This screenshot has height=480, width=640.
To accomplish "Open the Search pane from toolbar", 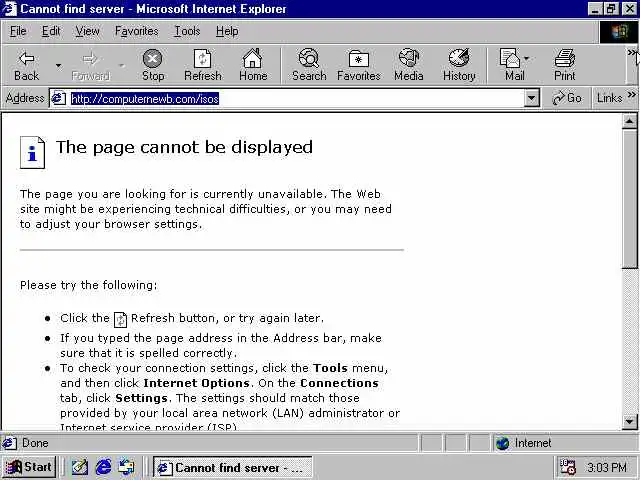I will tap(309, 65).
